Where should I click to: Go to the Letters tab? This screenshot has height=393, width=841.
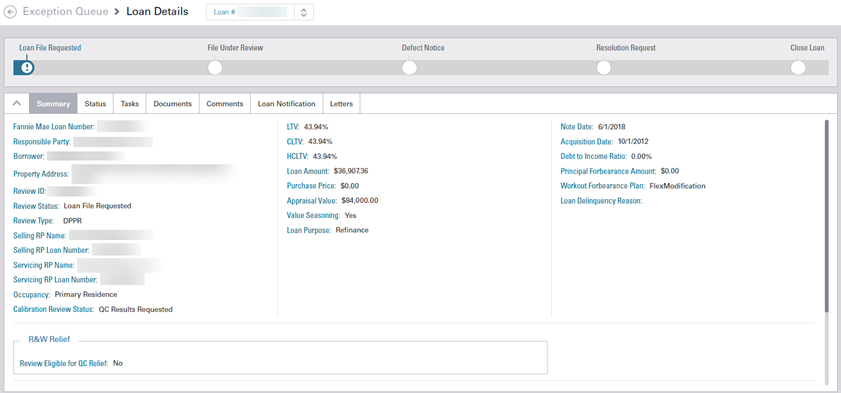[342, 104]
